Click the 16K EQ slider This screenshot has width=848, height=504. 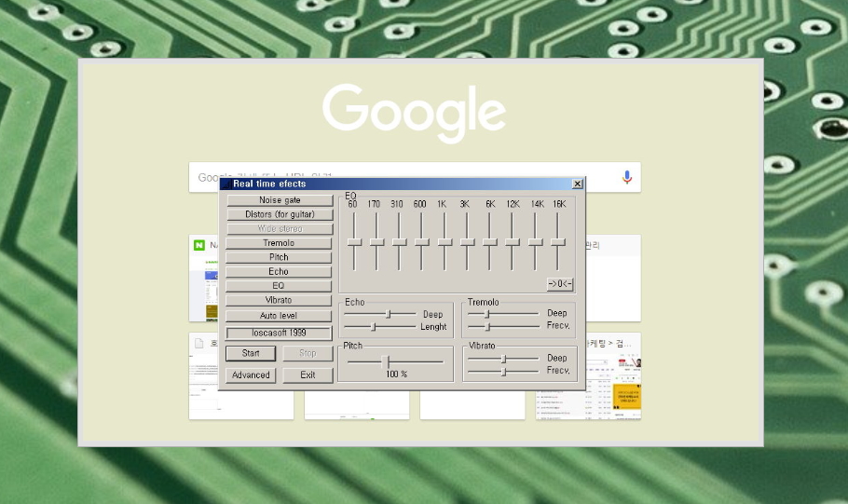pyautogui.click(x=557, y=241)
